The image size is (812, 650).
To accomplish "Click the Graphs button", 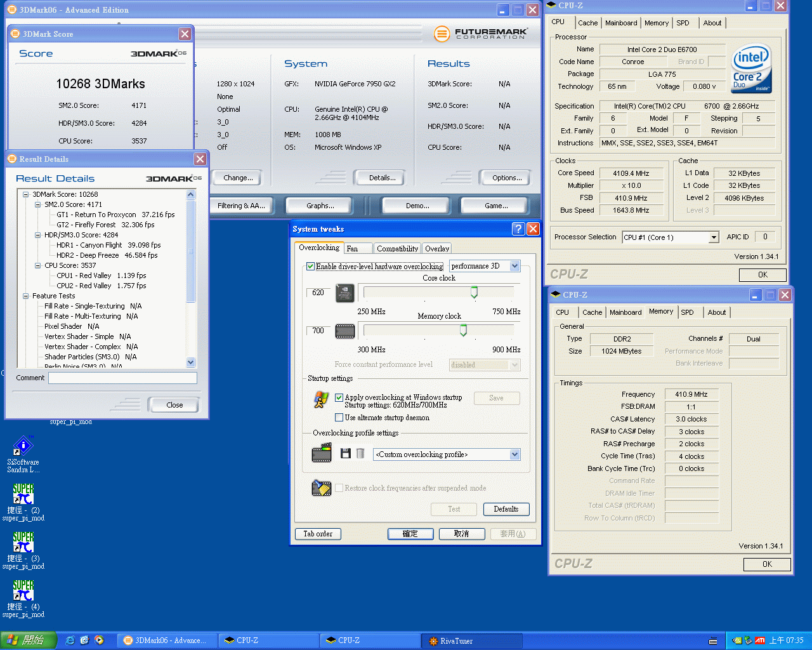I will tap(320, 206).
